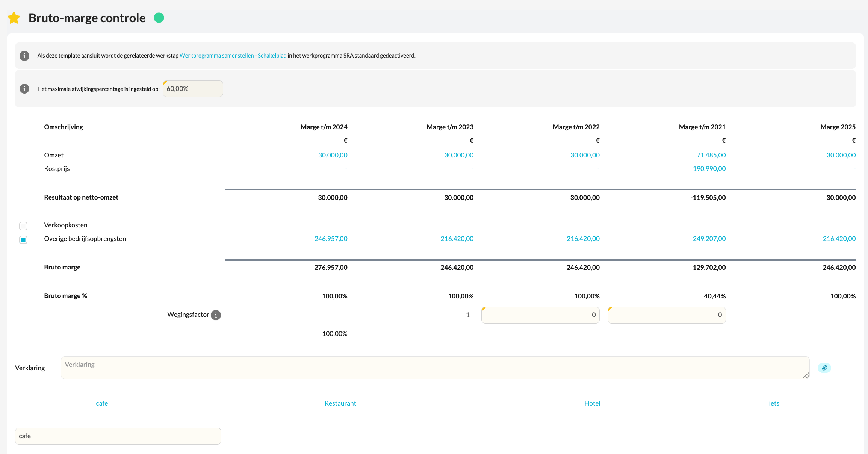This screenshot has height=454, width=868.
Task: Click the cafe name input field
Action: (x=118, y=436)
